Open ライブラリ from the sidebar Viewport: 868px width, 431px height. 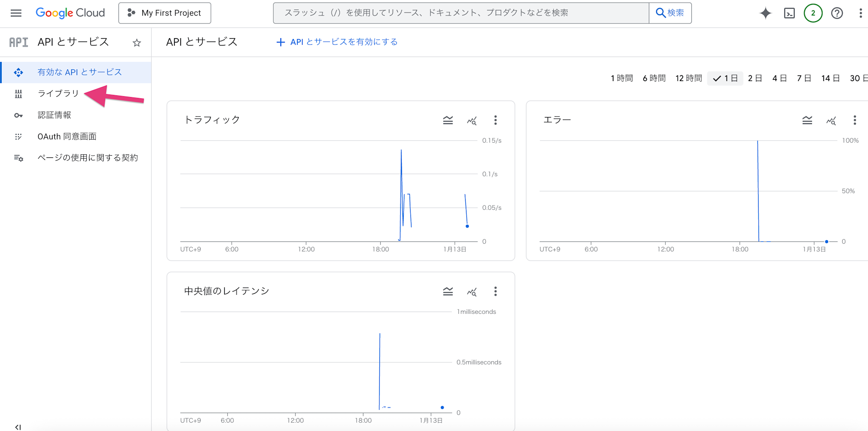point(58,93)
